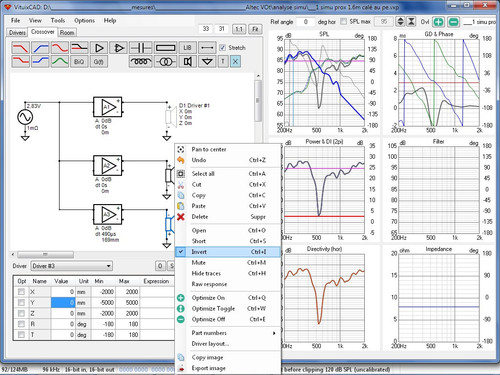Uncheck Invert in the context menu

(228, 252)
